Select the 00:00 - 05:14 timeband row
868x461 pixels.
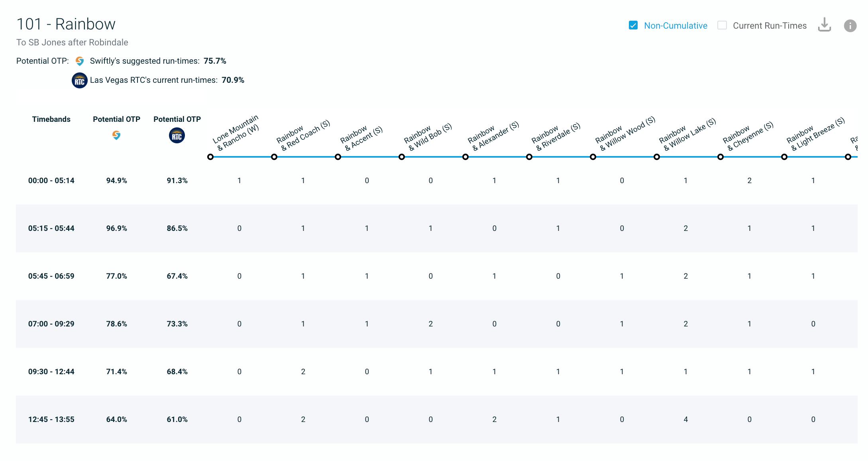point(51,181)
